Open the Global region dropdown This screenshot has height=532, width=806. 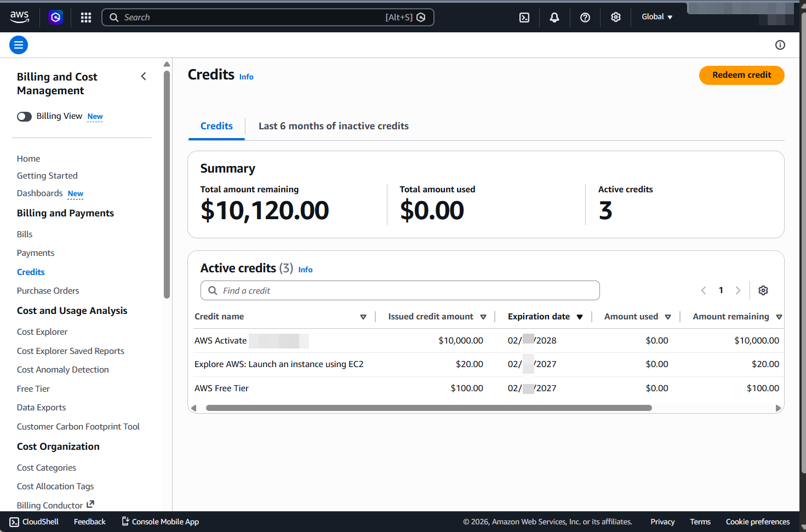(657, 17)
